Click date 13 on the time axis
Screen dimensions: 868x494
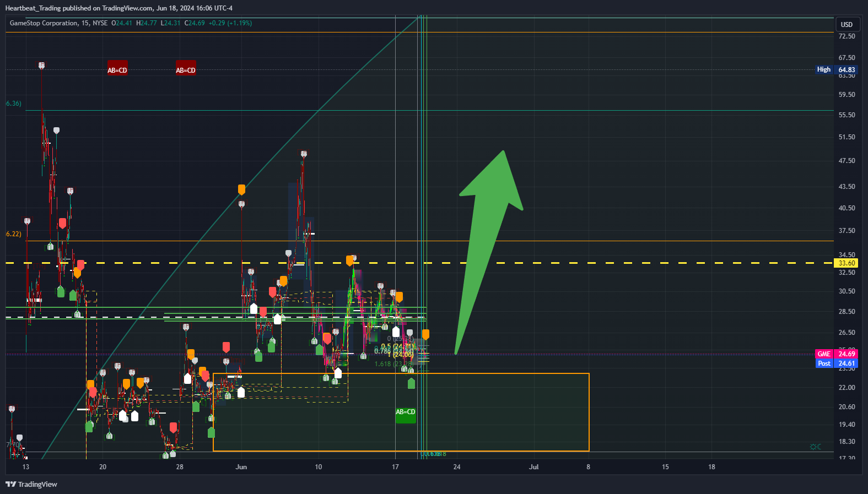coord(26,467)
